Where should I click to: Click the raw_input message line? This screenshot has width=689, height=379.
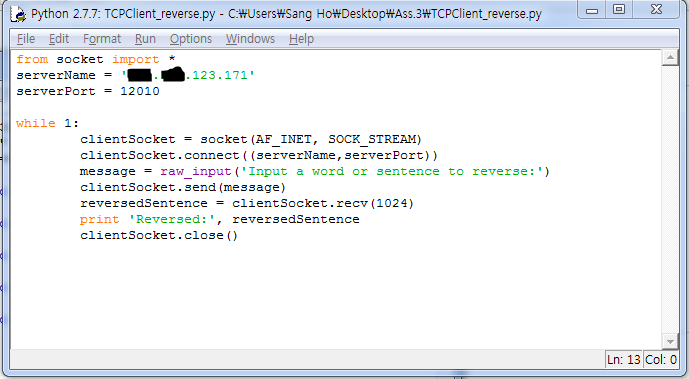pyautogui.click(x=315, y=172)
